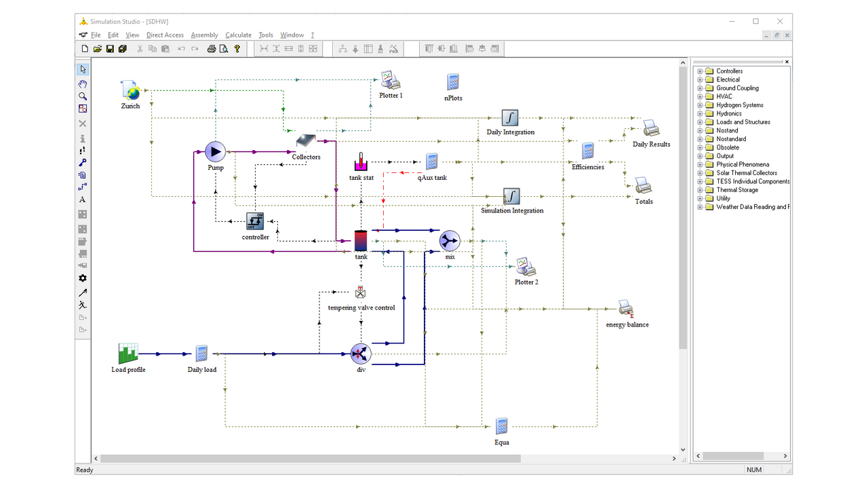Select the hand pan tool

tap(83, 83)
